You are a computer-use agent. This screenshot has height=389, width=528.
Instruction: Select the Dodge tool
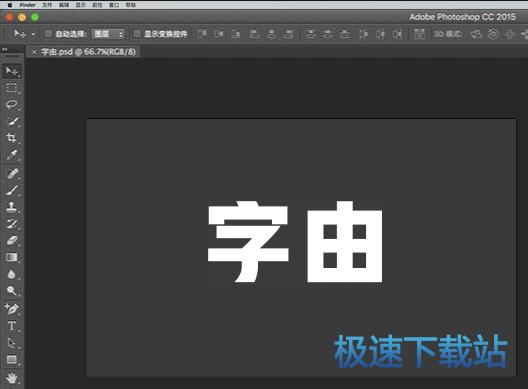coord(12,291)
